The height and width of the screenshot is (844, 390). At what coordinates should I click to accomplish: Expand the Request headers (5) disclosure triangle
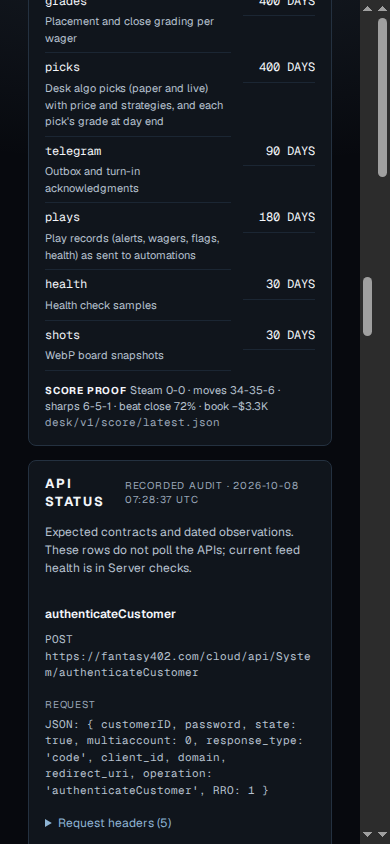(x=108, y=822)
